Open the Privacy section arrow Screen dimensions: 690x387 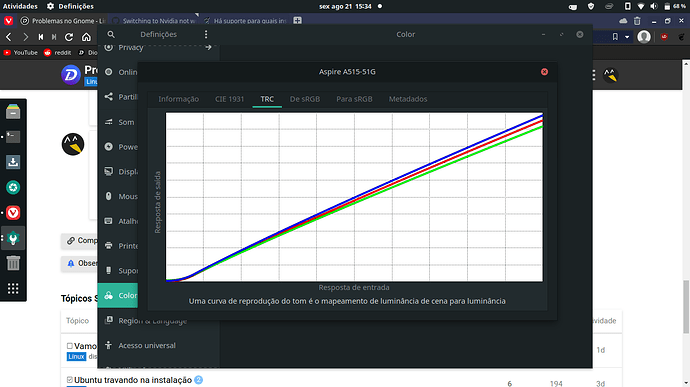pos(208,47)
